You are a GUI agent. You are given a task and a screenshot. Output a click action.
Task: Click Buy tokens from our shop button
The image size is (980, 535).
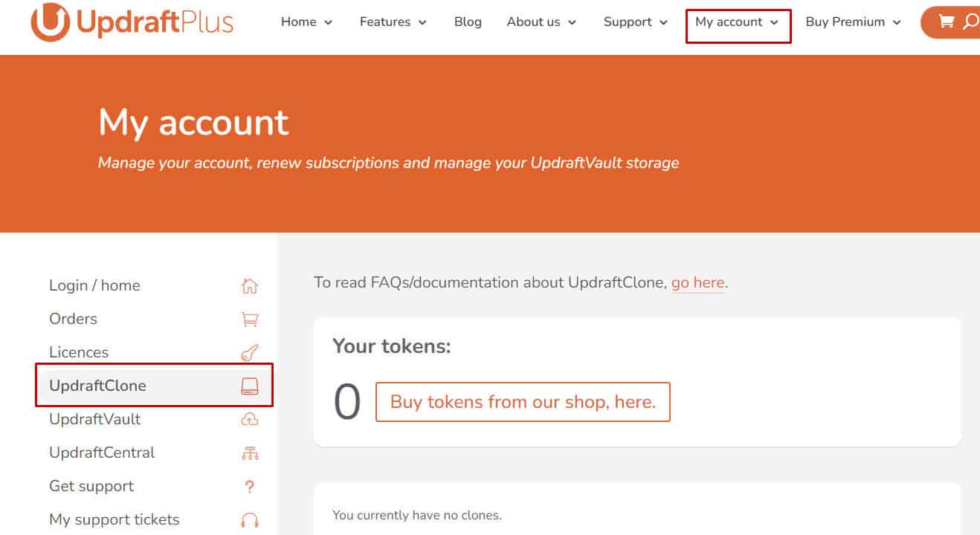(523, 402)
